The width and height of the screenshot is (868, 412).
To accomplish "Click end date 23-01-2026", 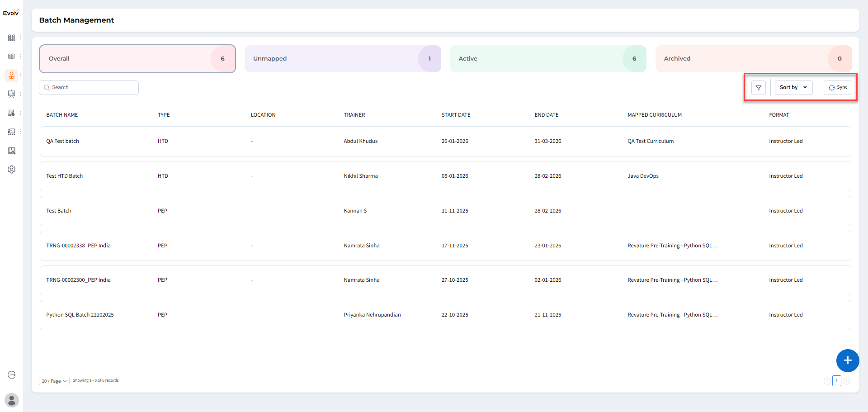I will click(x=548, y=246).
